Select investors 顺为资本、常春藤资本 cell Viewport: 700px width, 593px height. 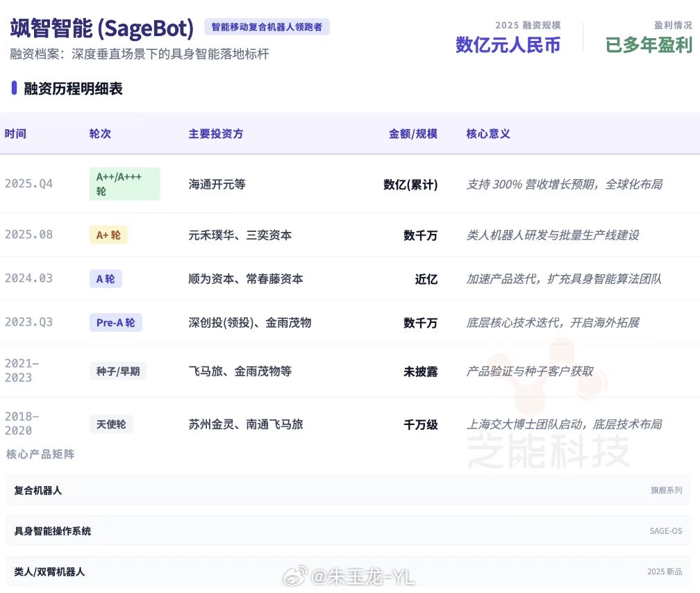click(246, 279)
